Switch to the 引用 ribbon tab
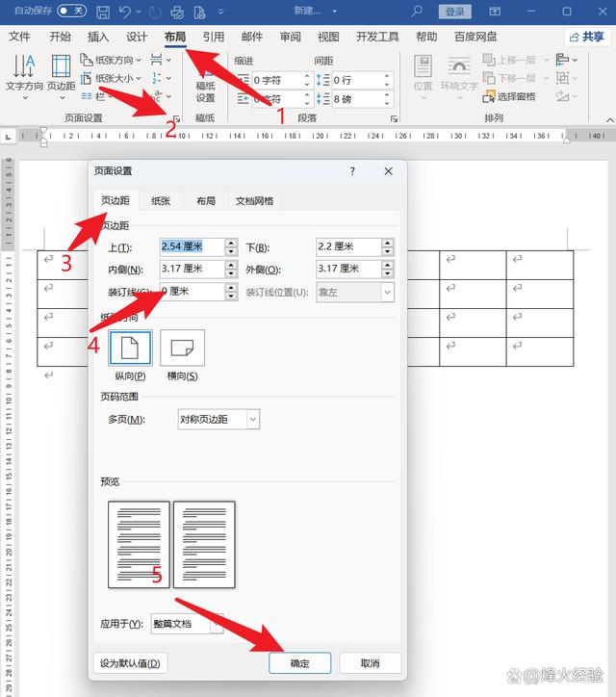The height and width of the screenshot is (697, 616). click(214, 37)
